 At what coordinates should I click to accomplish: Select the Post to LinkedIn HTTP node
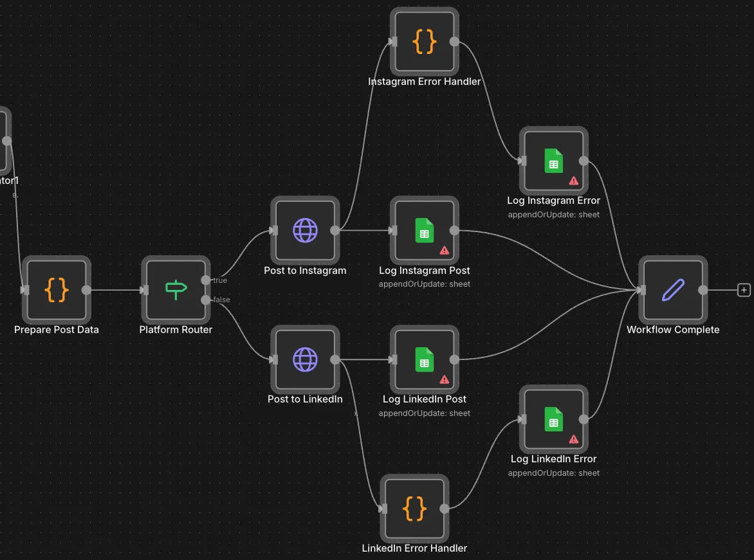[305, 359]
